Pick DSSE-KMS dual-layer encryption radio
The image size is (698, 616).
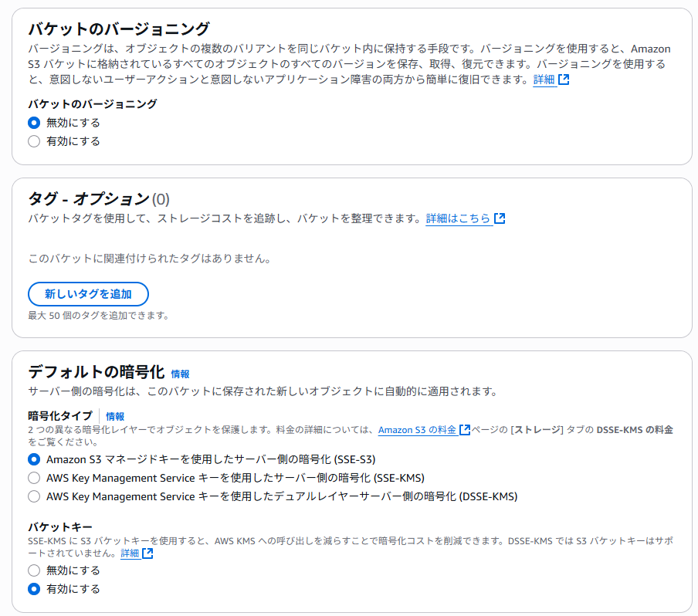click(34, 496)
